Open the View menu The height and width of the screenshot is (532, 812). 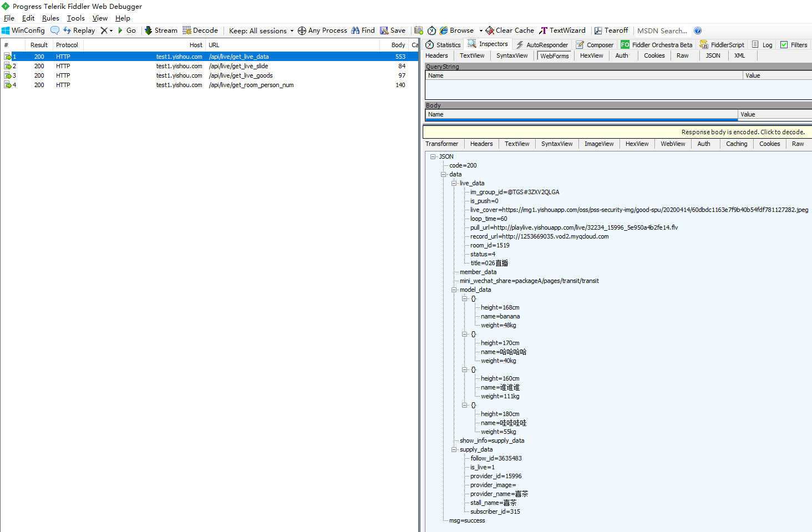click(x=100, y=18)
